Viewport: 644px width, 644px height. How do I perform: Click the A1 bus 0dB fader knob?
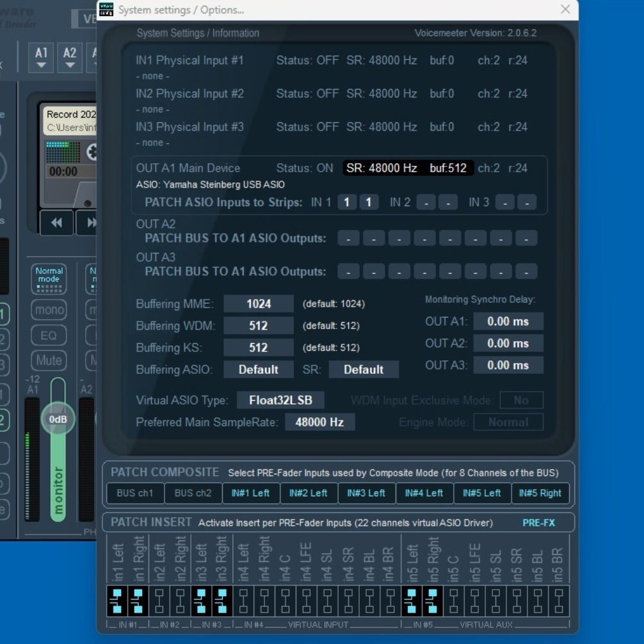pos(58,419)
